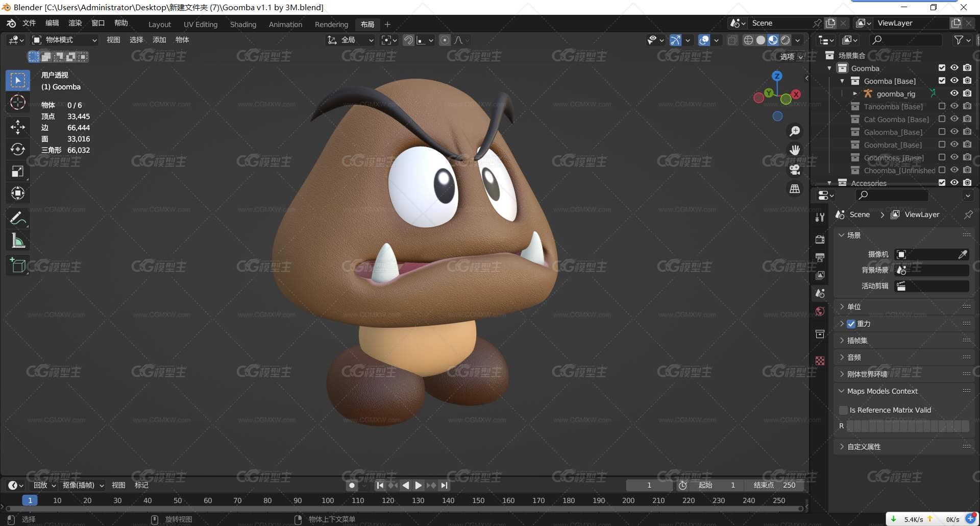Add a new workspace tab
Viewport: 980px width, 526px height.
point(387,25)
